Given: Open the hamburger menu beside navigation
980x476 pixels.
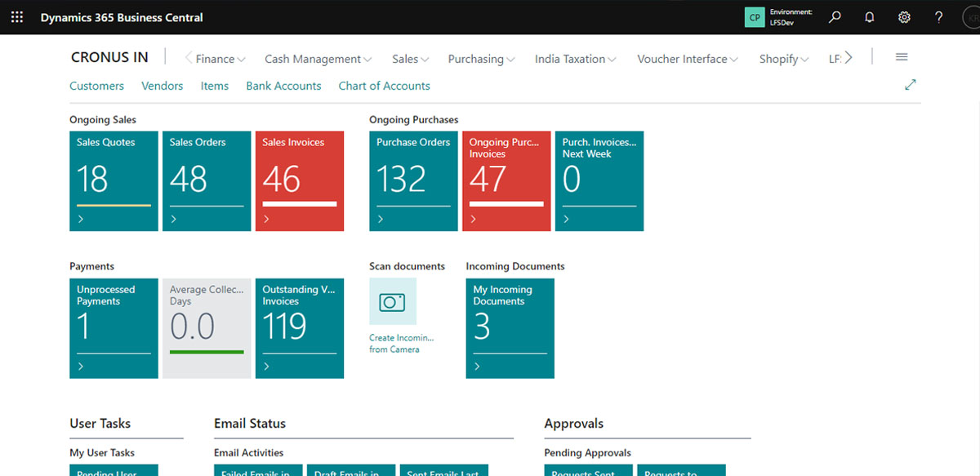Looking at the screenshot, I should [902, 57].
